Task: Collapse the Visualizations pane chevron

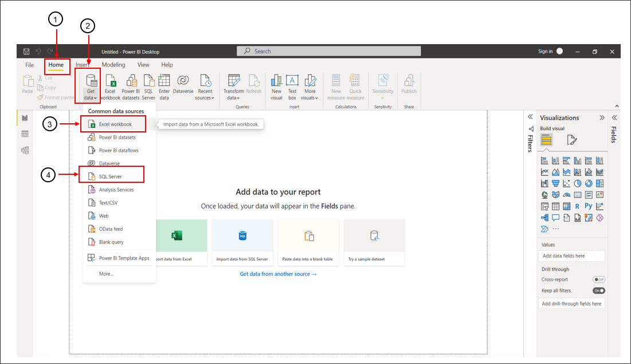Action: pyautogui.click(x=602, y=118)
